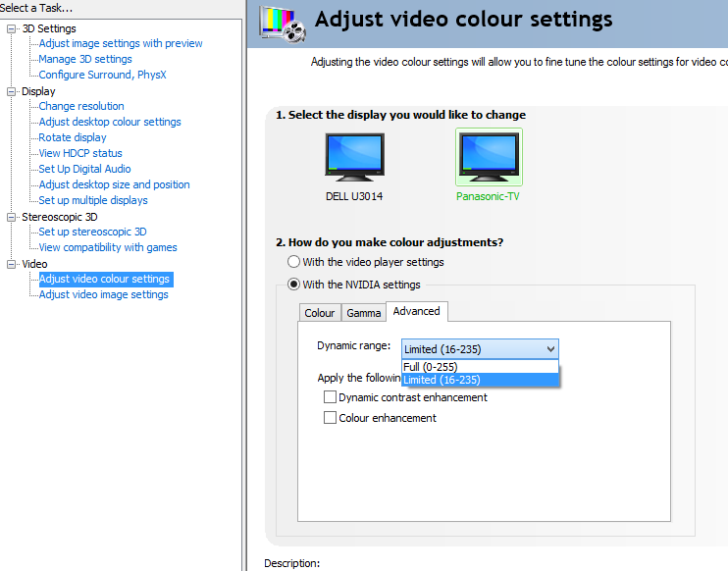
Task: Collapse the Display tree section
Action: click(12, 91)
